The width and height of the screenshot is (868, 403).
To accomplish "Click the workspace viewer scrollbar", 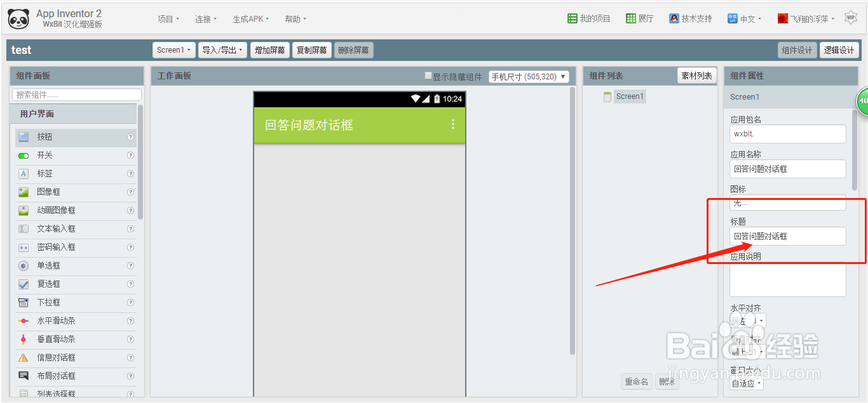I will pos(573,221).
